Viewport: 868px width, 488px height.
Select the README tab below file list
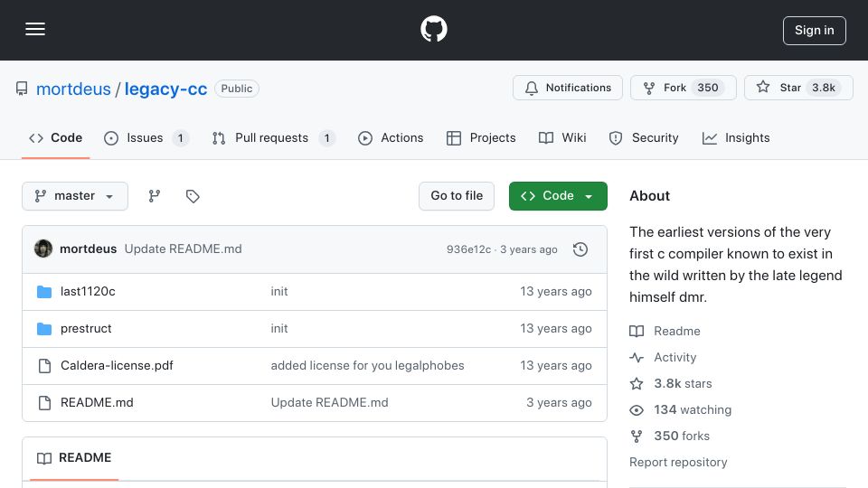click(x=74, y=458)
